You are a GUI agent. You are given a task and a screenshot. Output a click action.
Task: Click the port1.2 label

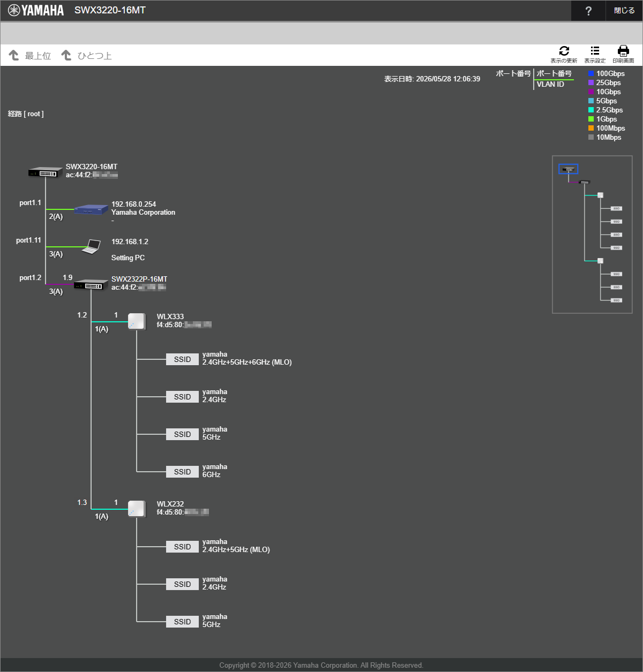[30, 277]
